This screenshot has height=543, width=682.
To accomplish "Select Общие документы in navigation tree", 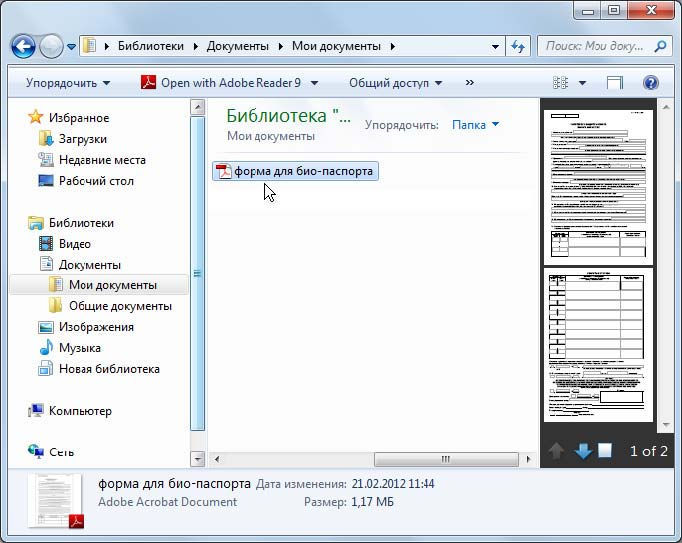I will pyautogui.click(x=120, y=306).
